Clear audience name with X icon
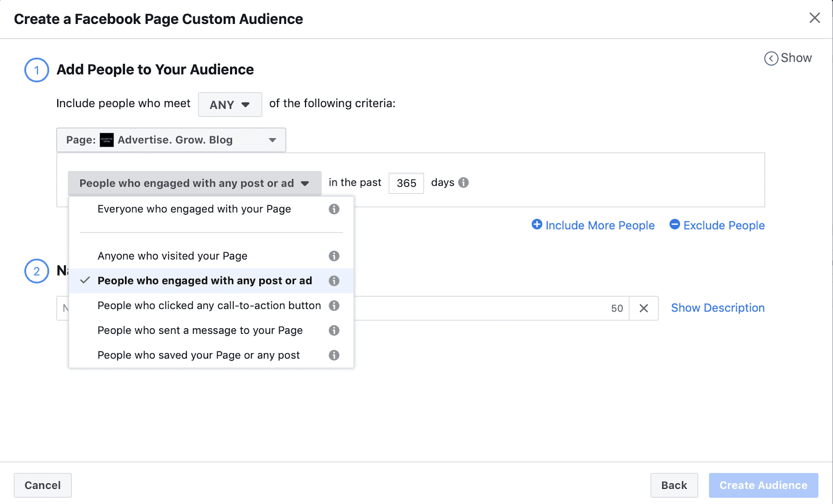 point(644,308)
